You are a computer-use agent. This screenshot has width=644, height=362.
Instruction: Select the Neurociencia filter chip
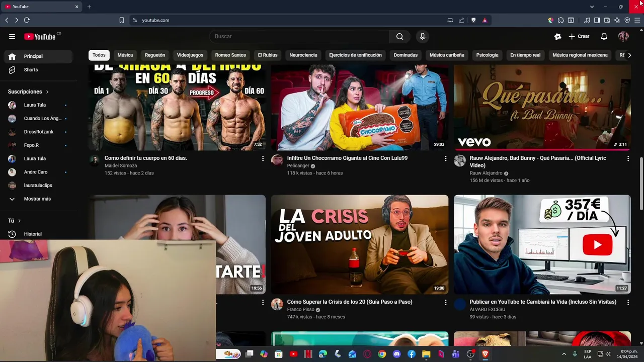click(303, 55)
